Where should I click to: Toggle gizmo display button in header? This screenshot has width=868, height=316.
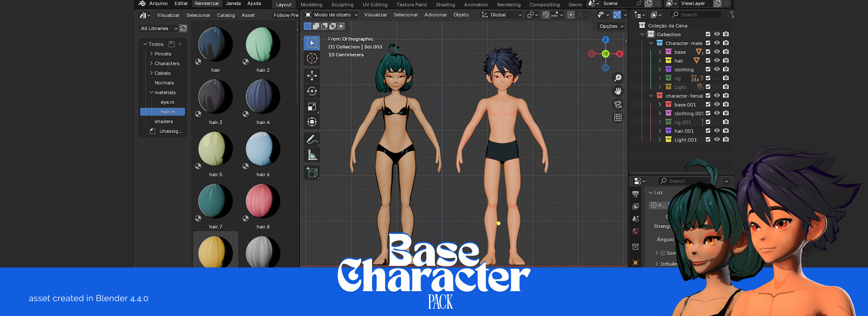pos(617,15)
